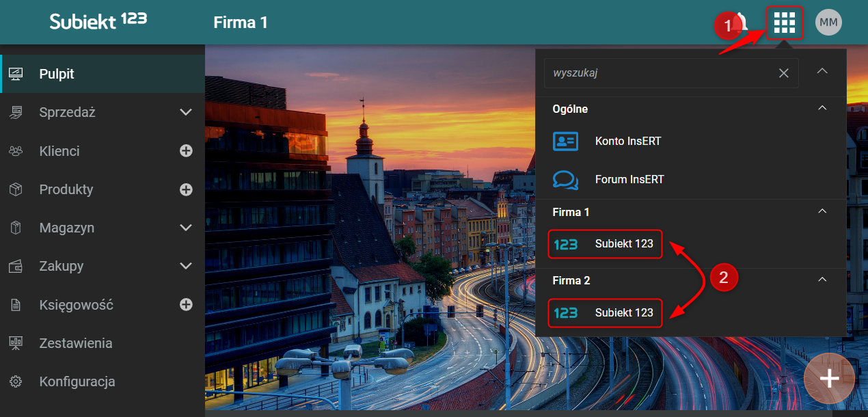Click the Subiekt 123 logo
The height and width of the screenshot is (417, 868).
point(98,21)
